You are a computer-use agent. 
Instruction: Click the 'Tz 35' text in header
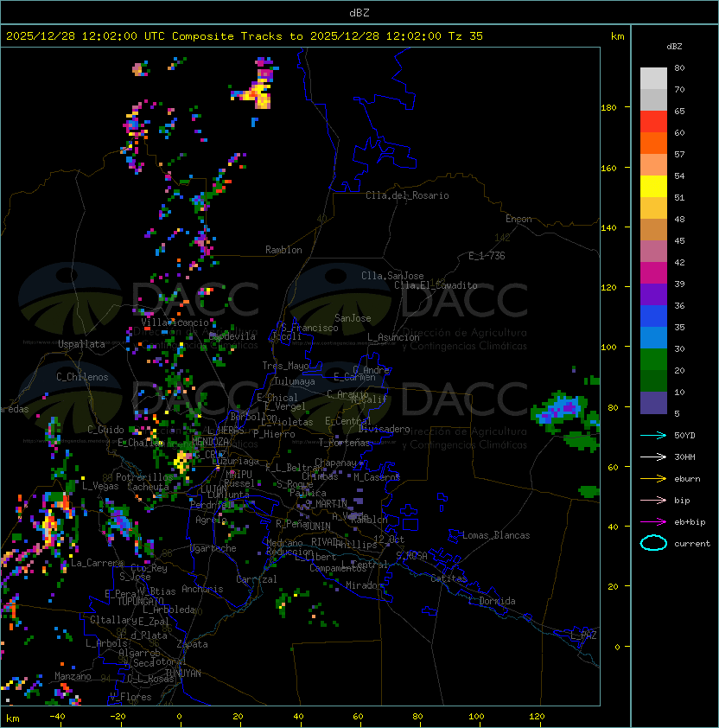pyautogui.click(x=466, y=36)
